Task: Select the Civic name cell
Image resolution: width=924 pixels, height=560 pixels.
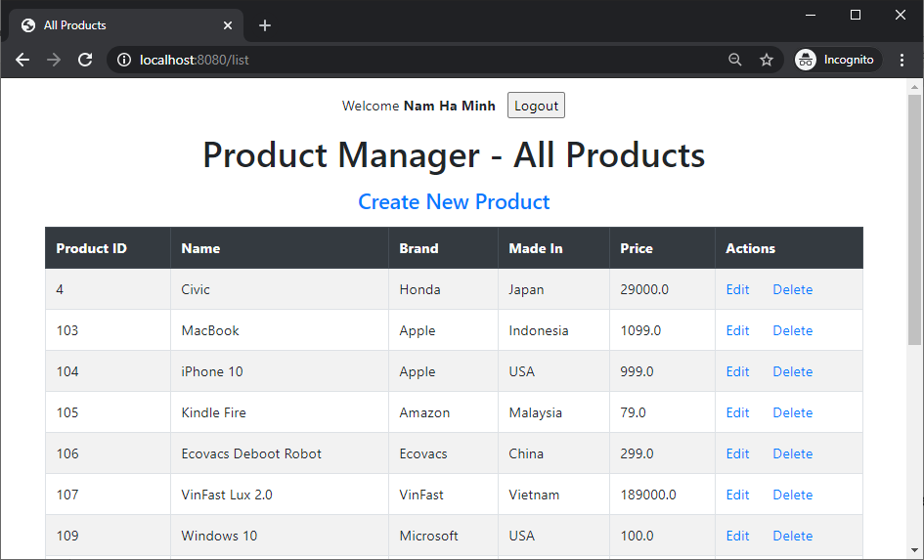Action: click(280, 289)
